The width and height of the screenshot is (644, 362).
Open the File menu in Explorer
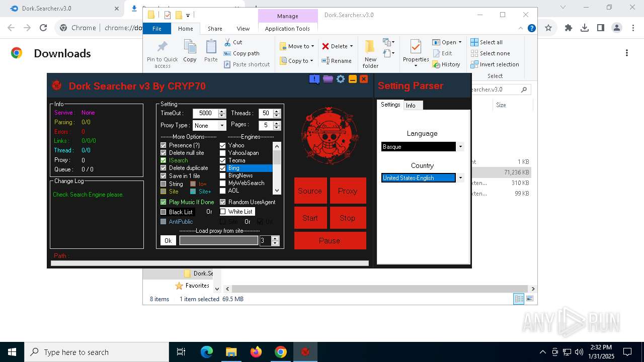tap(157, 29)
